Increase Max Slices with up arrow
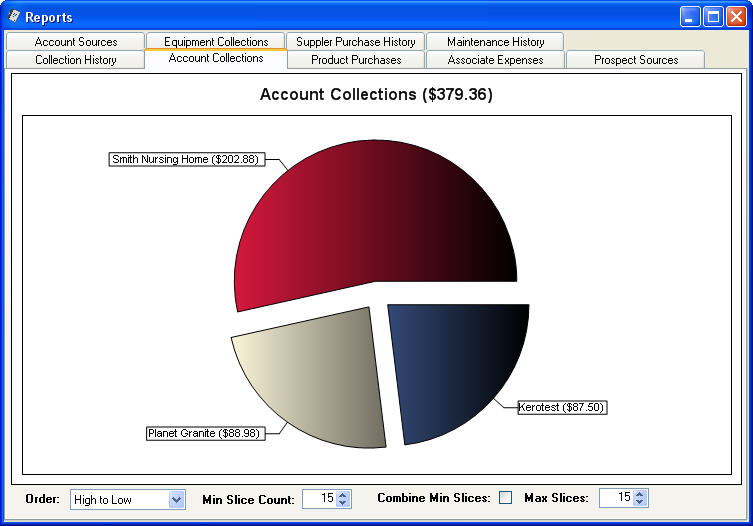Viewport: 753px width, 526px height. pyautogui.click(x=639, y=494)
